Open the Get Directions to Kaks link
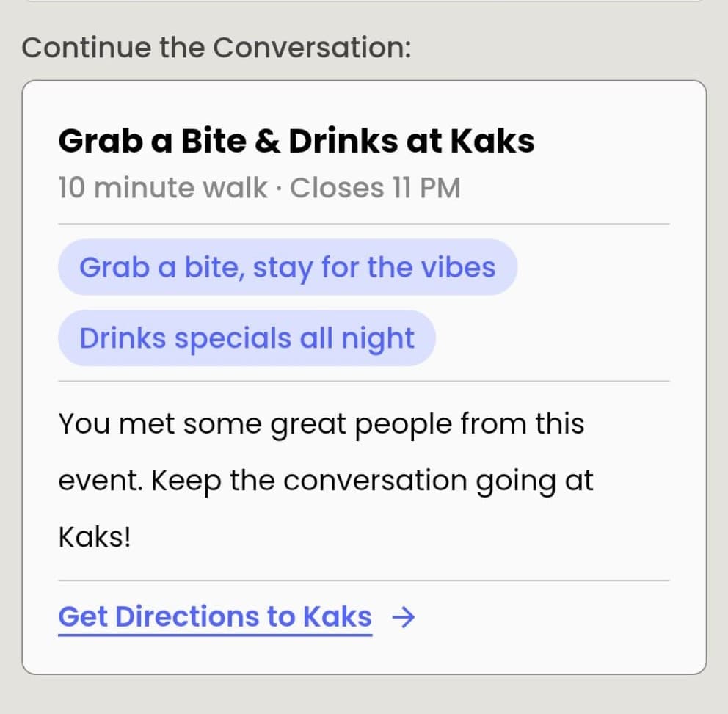The height and width of the screenshot is (714, 728). point(215,617)
